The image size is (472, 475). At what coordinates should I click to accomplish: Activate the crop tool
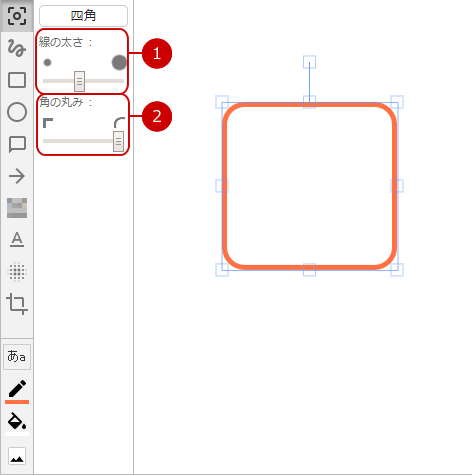[x=17, y=304]
